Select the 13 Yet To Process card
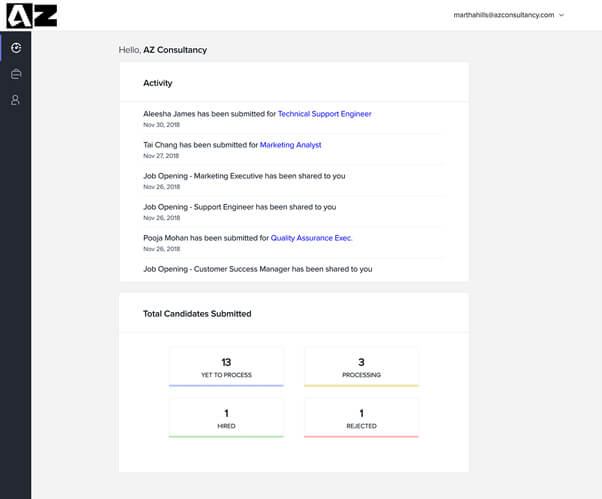This screenshot has width=602, height=499. (x=226, y=366)
